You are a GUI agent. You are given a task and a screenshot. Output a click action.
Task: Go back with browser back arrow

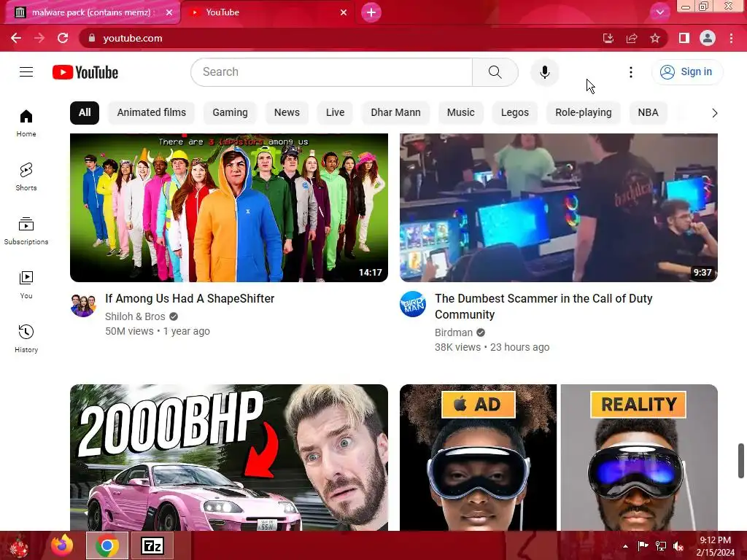point(16,38)
